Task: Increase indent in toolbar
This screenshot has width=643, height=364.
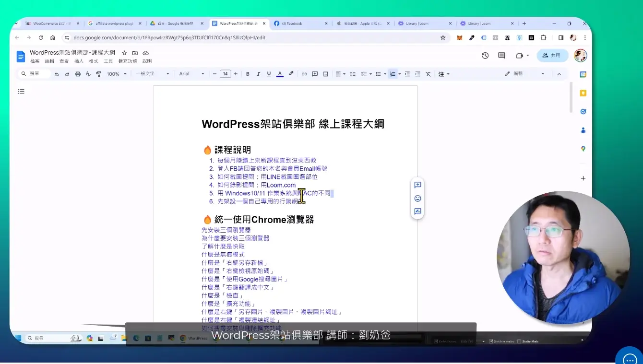Action: pos(417,74)
